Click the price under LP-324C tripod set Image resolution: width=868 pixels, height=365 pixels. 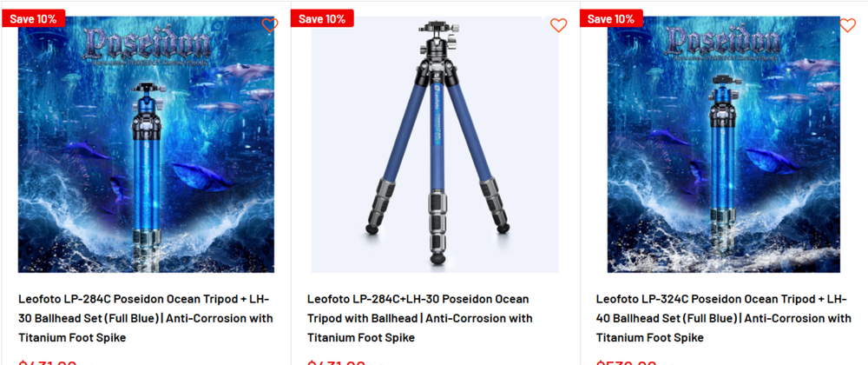coord(626,362)
